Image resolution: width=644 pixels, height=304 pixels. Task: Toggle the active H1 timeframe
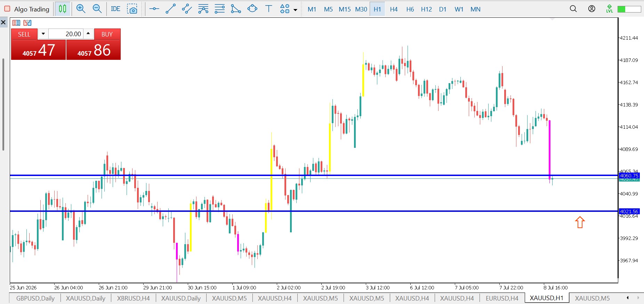click(x=377, y=9)
